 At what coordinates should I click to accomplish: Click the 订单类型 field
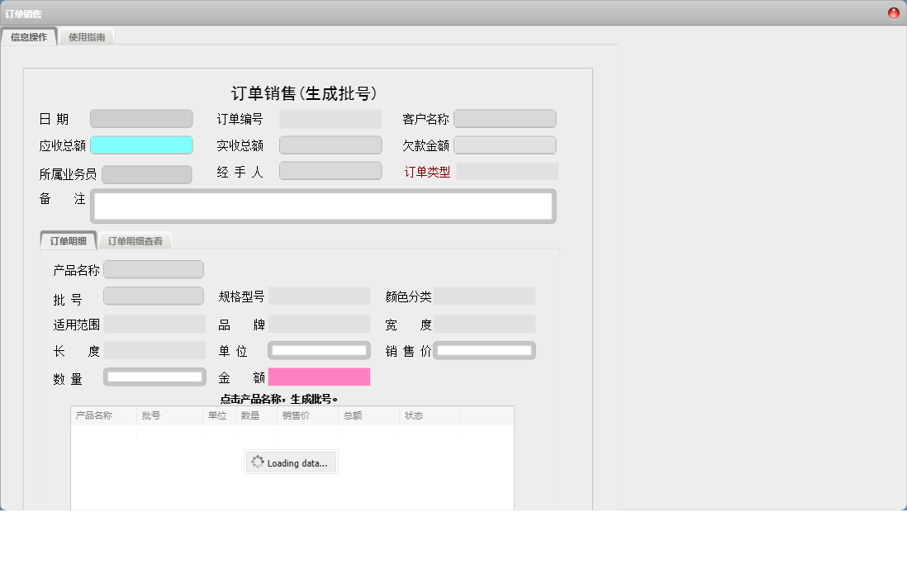point(507,171)
